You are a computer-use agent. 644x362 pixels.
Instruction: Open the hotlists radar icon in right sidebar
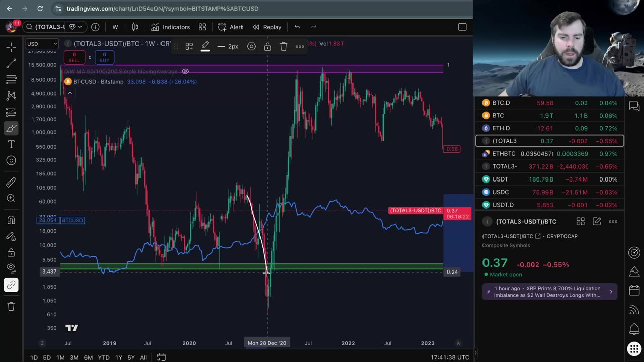tap(634, 253)
